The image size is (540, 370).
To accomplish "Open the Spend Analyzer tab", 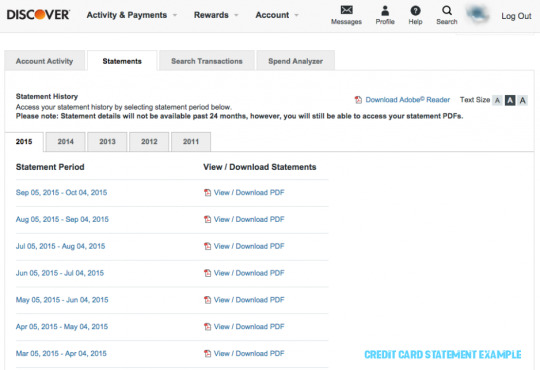I will (x=295, y=61).
